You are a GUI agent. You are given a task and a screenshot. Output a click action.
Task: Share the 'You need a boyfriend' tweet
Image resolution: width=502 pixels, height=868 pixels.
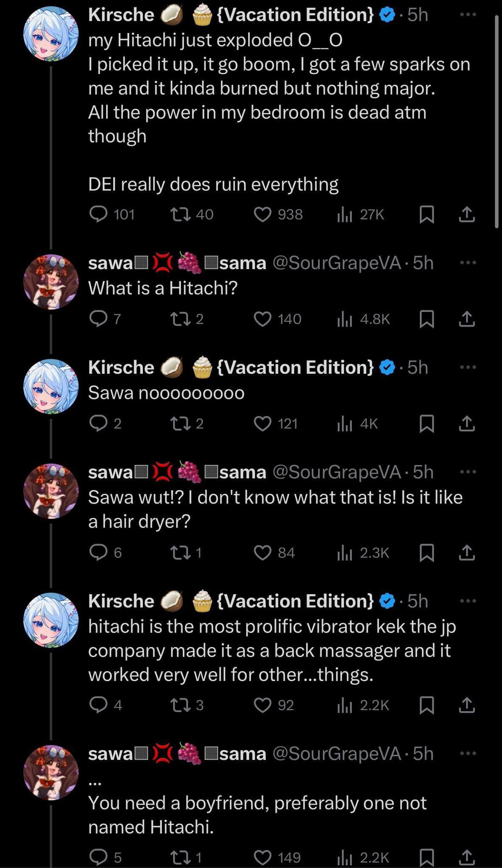(466, 857)
